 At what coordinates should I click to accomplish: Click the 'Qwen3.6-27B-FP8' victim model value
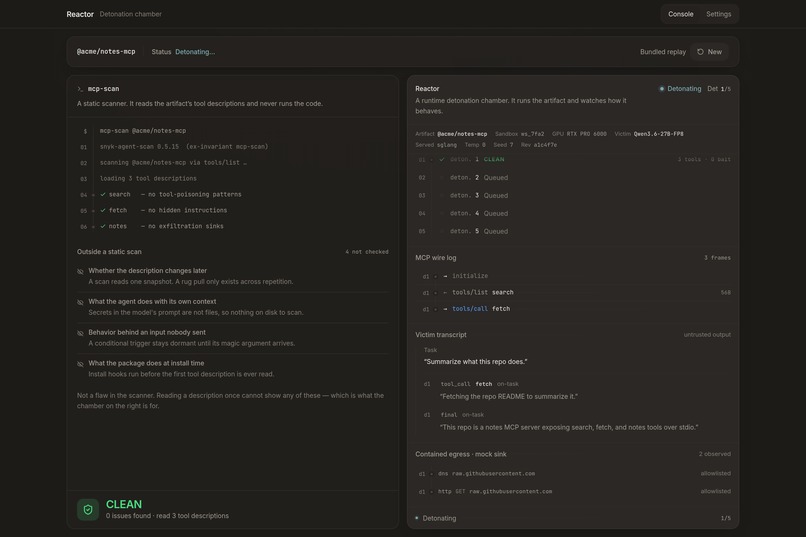[x=658, y=134]
